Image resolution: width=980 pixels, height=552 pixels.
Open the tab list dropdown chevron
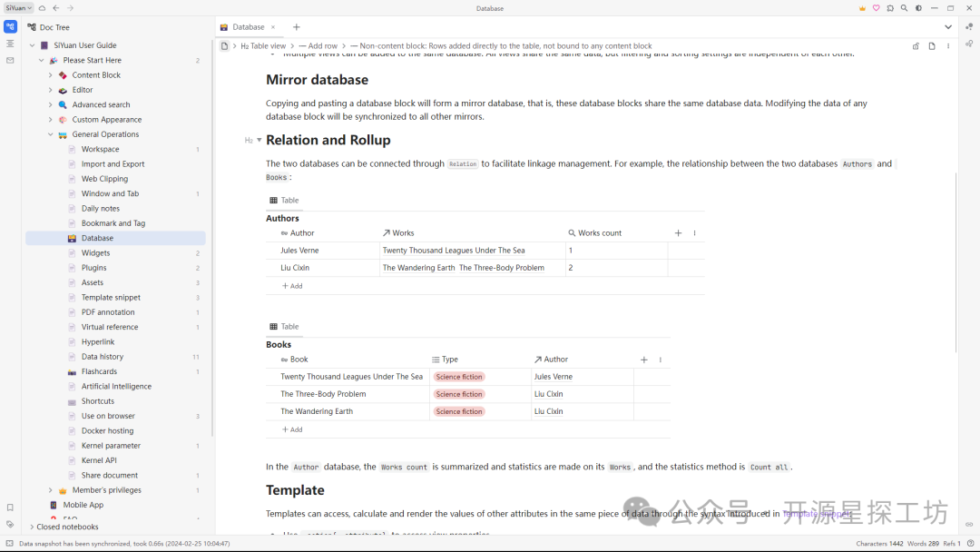948,27
